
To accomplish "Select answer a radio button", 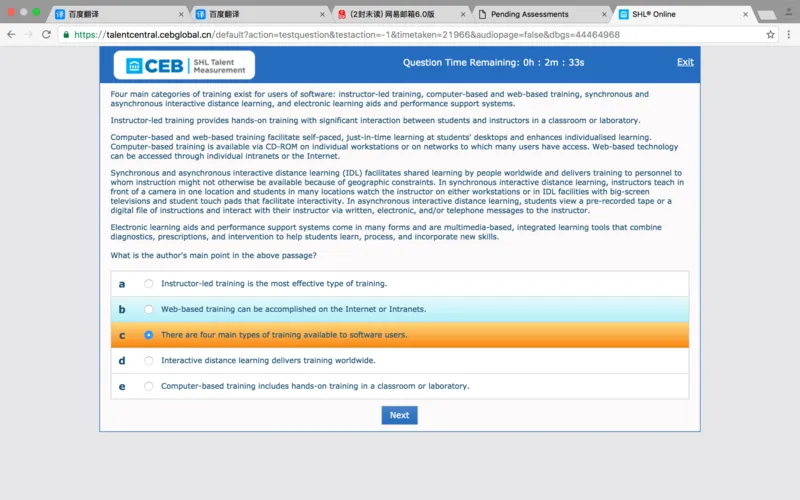I will click(149, 284).
